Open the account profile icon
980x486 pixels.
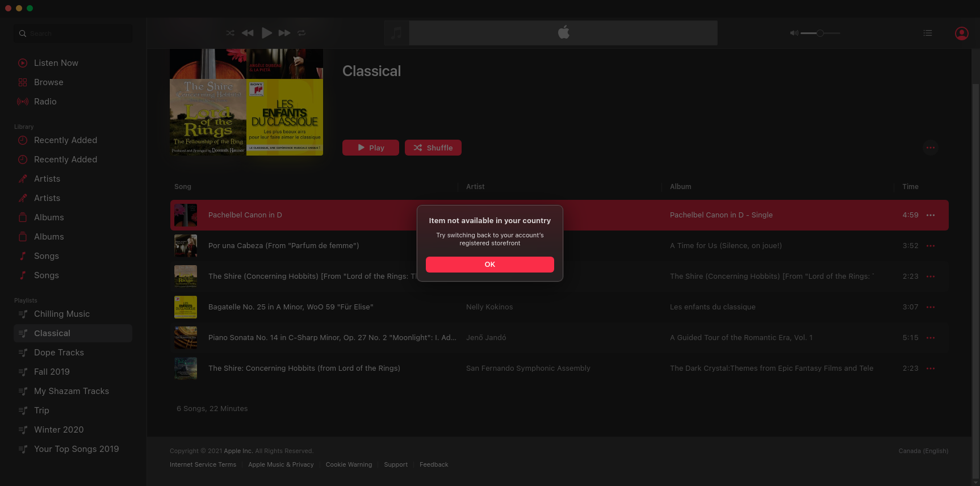tap(961, 33)
